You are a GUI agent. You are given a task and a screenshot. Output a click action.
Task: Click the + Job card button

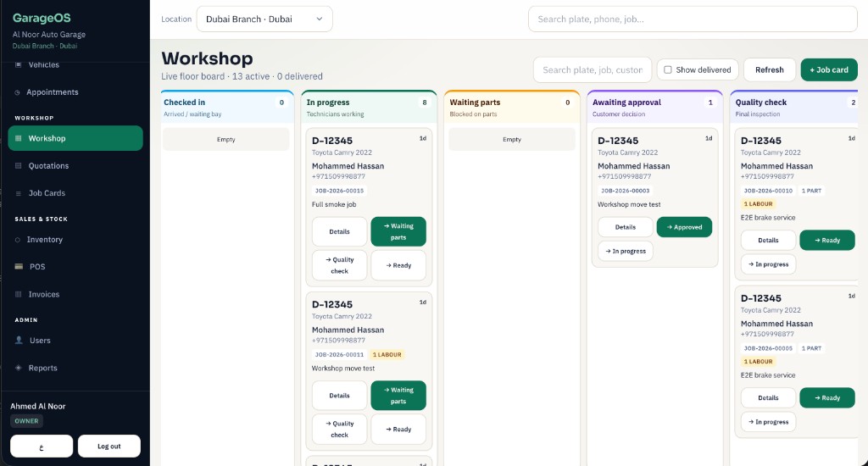[x=829, y=69]
